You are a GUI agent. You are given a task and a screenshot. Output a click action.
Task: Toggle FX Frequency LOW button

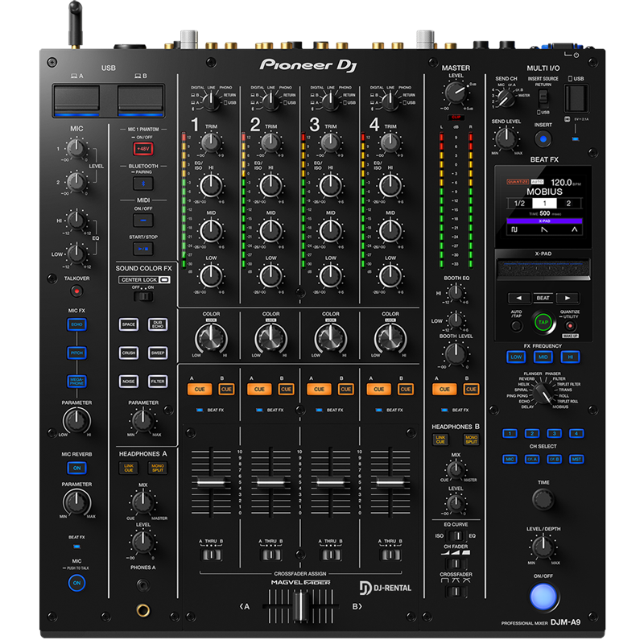point(516,357)
